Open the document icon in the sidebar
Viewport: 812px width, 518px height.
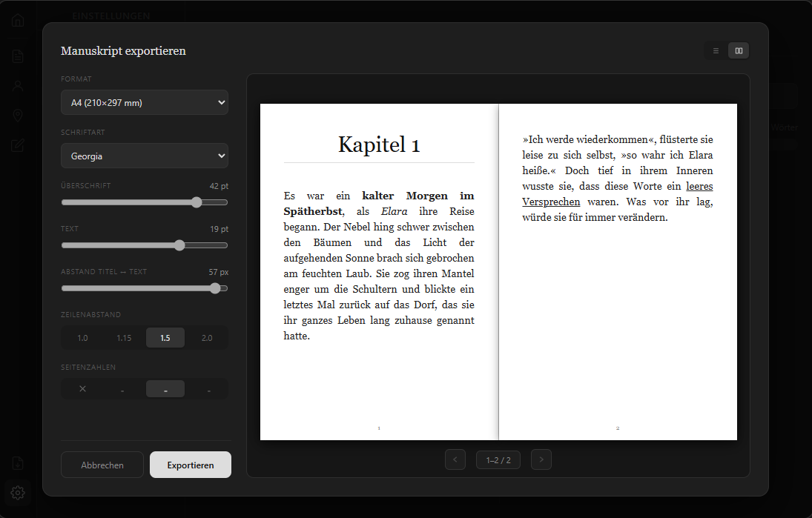(x=18, y=56)
